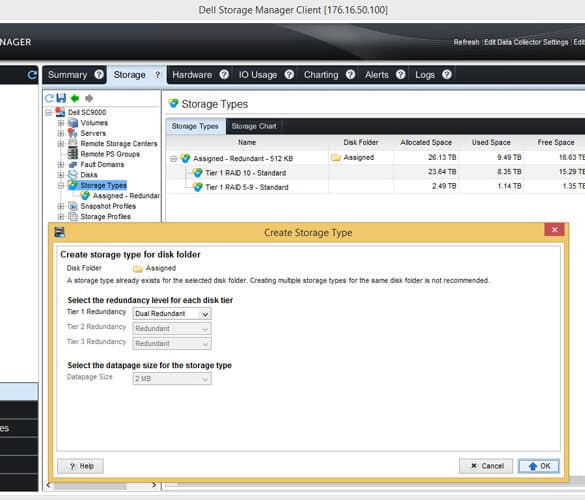Click the Allocated Space column header
Viewport: 585px width, 500px height.
[x=426, y=142]
